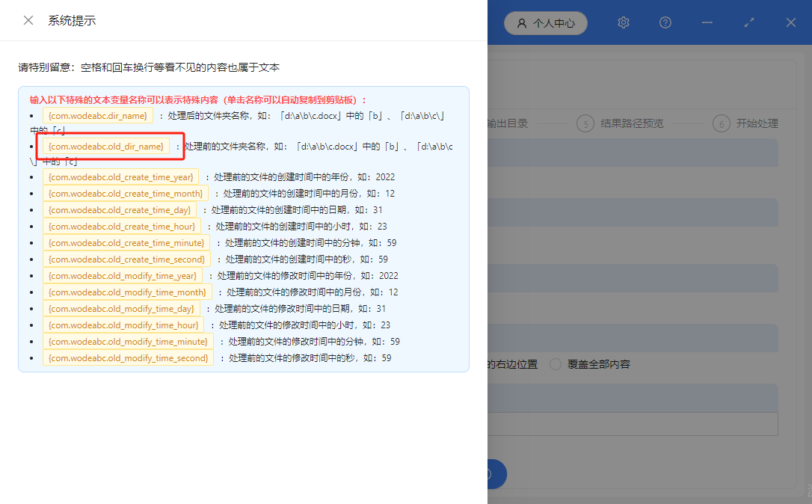Copy the {com.wodeabc.old_create_time_month} variable

[126, 193]
